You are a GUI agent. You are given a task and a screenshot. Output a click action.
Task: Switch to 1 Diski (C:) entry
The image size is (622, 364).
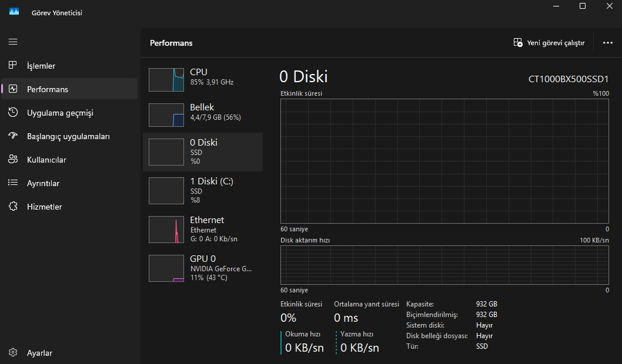(x=203, y=191)
